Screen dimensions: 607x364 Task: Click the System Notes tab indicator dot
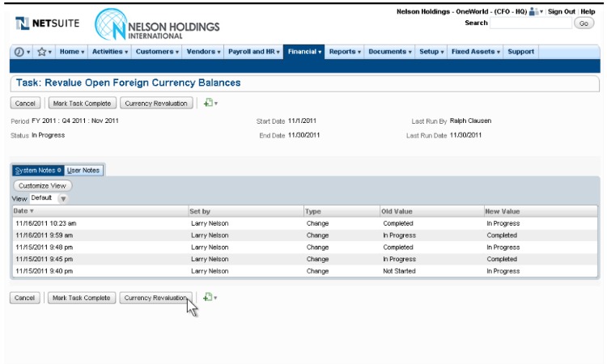59,170
